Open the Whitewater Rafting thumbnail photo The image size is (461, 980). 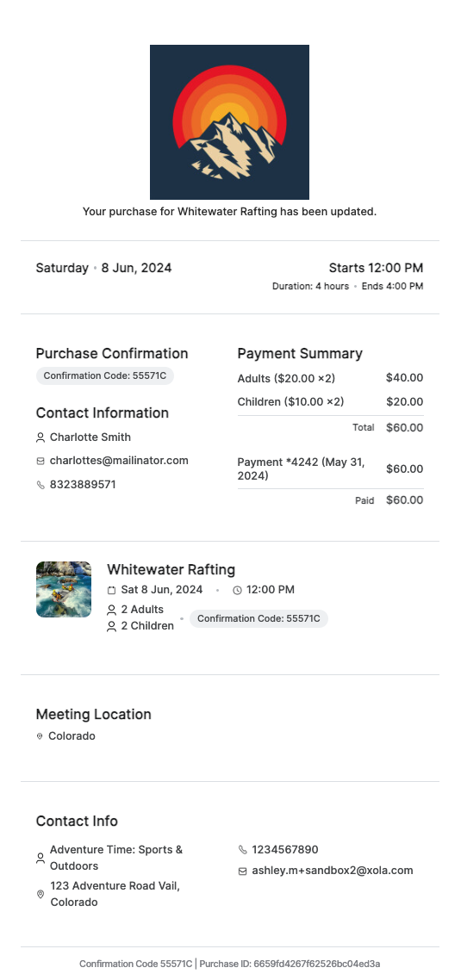[x=64, y=589]
